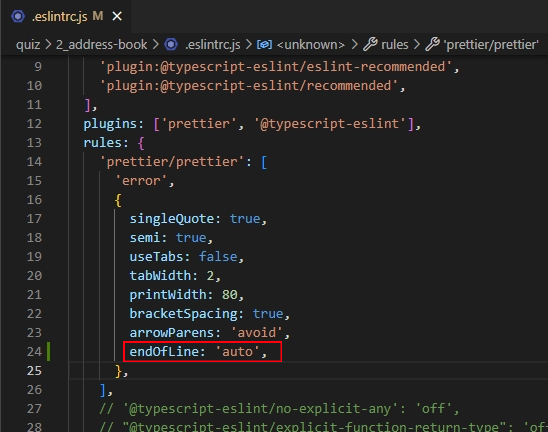Click 'true' value of singleQuote
Screen dimensions: 548x432
[x=245, y=219]
